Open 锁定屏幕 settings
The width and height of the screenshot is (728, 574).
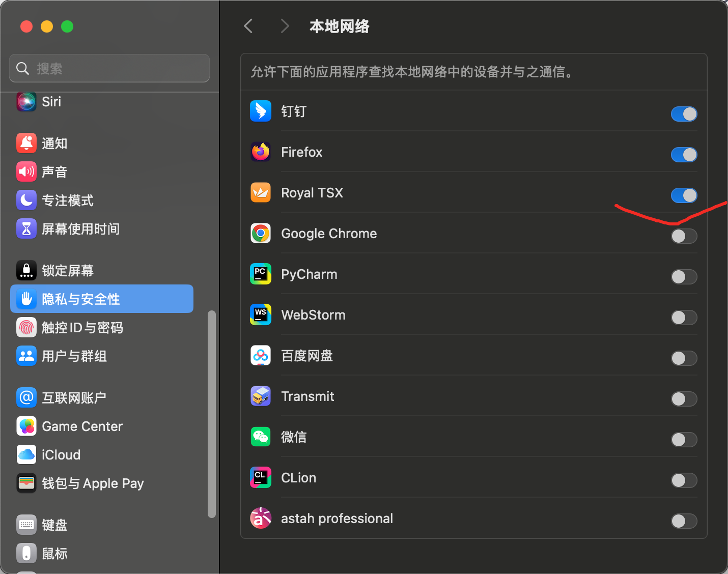[x=102, y=271]
